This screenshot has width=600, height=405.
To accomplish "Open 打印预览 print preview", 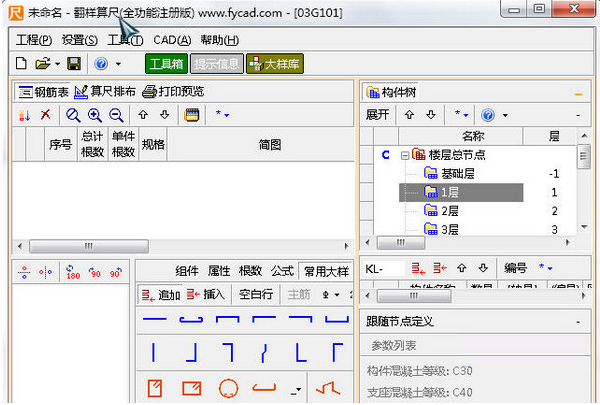I will (x=173, y=92).
